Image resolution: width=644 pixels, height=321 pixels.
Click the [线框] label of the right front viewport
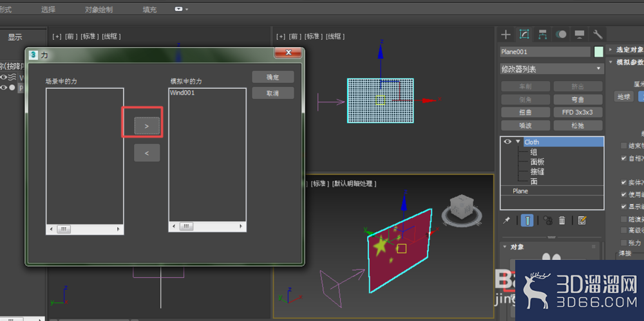point(335,37)
